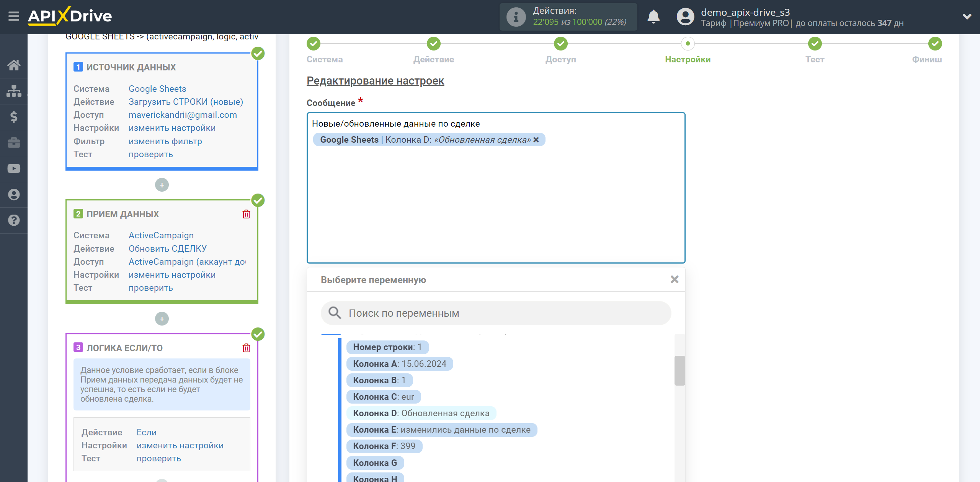The image size is (980, 482).
Task: Click Если action link
Action: [146, 432]
